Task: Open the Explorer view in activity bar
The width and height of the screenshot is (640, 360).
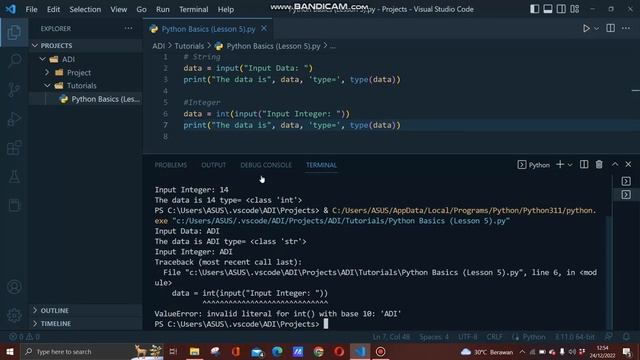Action: tap(14, 32)
